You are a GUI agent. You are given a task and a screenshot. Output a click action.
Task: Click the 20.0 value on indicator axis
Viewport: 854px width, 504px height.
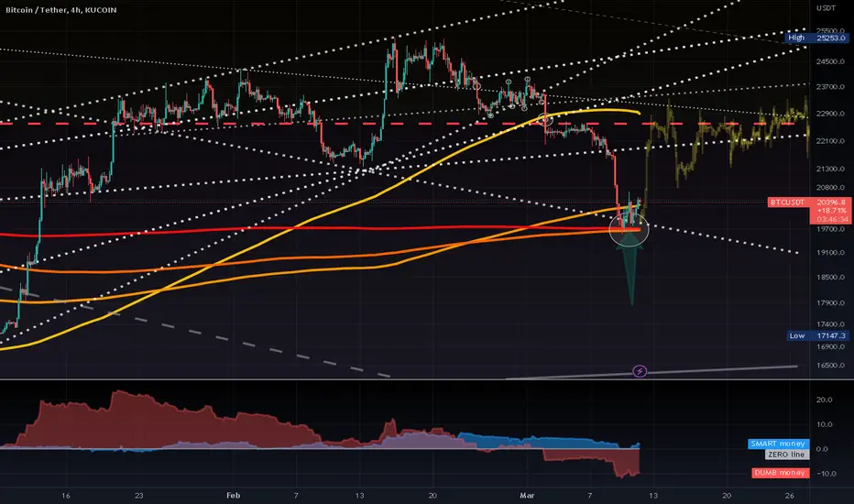pos(824,400)
